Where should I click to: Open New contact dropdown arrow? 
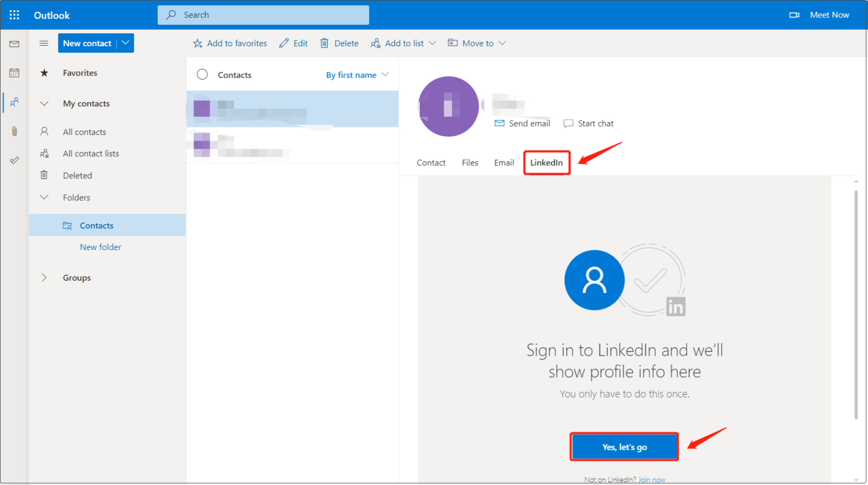click(x=125, y=43)
